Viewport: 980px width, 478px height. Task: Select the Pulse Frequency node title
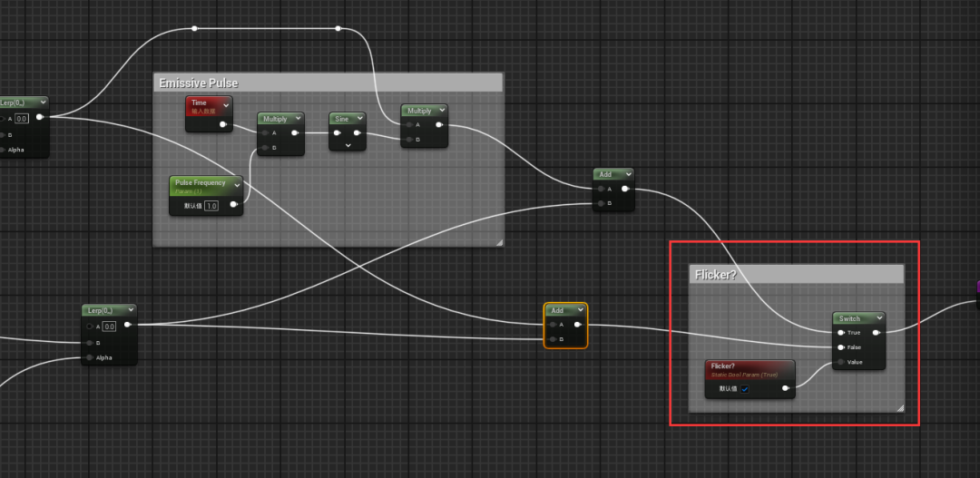point(200,182)
